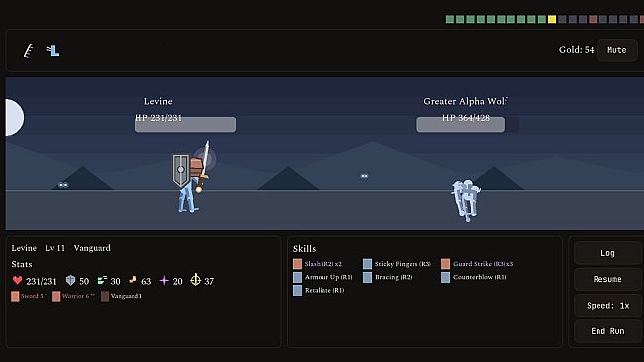Screen dimensions: 644x362
Task: Select the red heart HP stat icon
Action: pyautogui.click(x=17, y=280)
